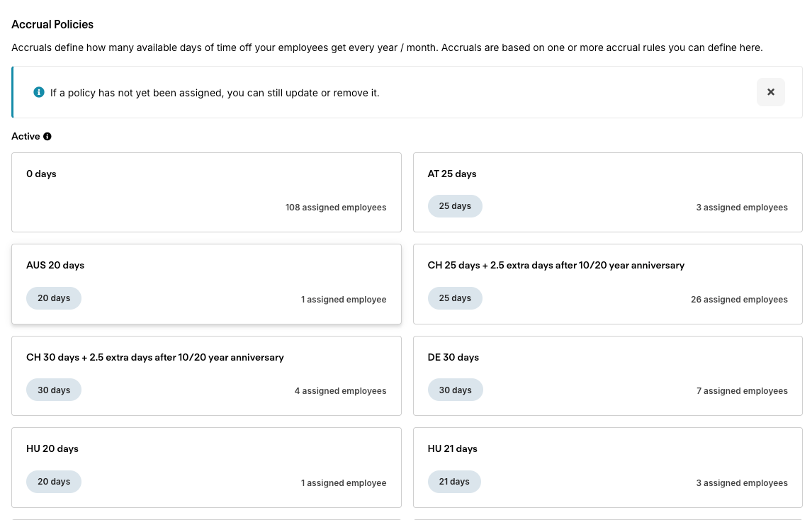This screenshot has width=812, height=520.
Task: Open the AT 25 days policy
Action: coord(607,192)
